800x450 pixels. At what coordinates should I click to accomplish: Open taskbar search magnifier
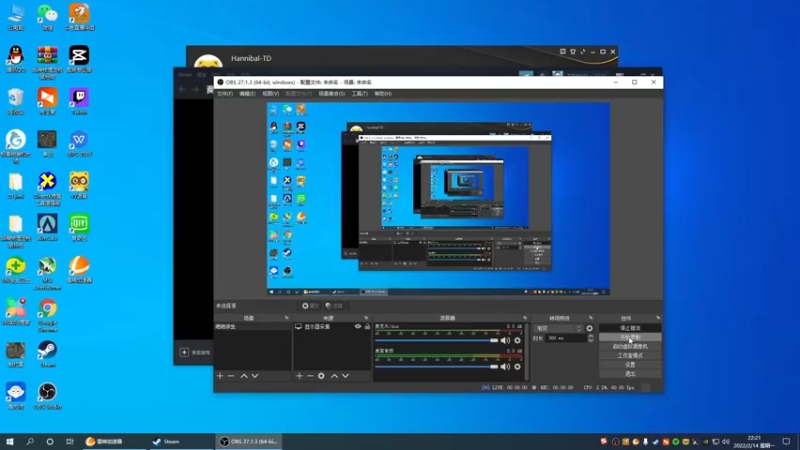(x=30, y=441)
